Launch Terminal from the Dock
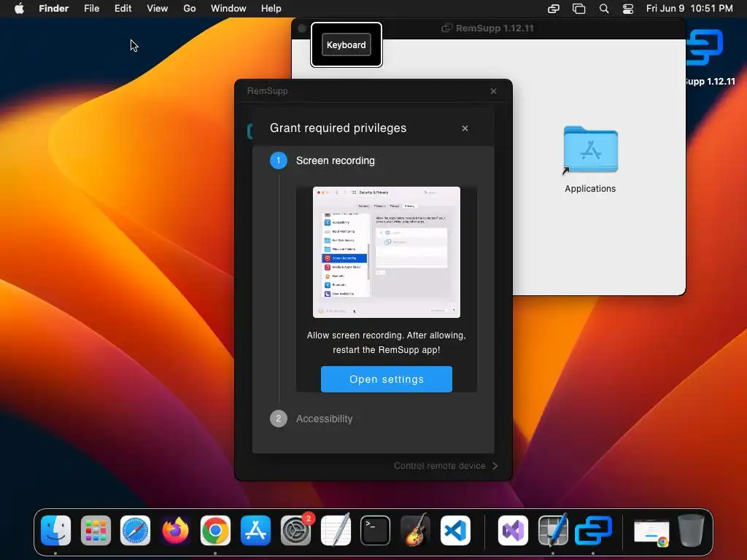747x560 pixels. click(x=376, y=530)
